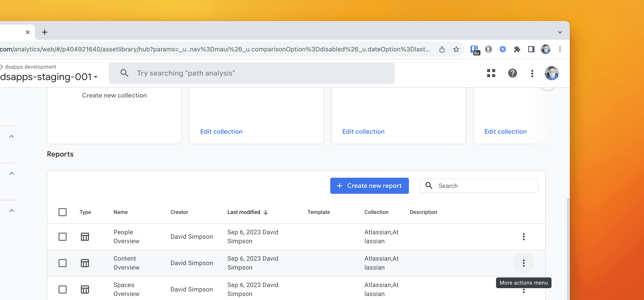The width and height of the screenshot is (644, 300).
Task: Click the share page icon in address bar
Action: pyautogui.click(x=442, y=49)
